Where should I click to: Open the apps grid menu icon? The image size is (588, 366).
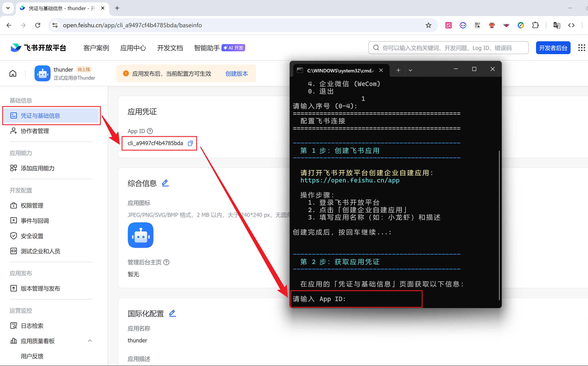click(581, 48)
